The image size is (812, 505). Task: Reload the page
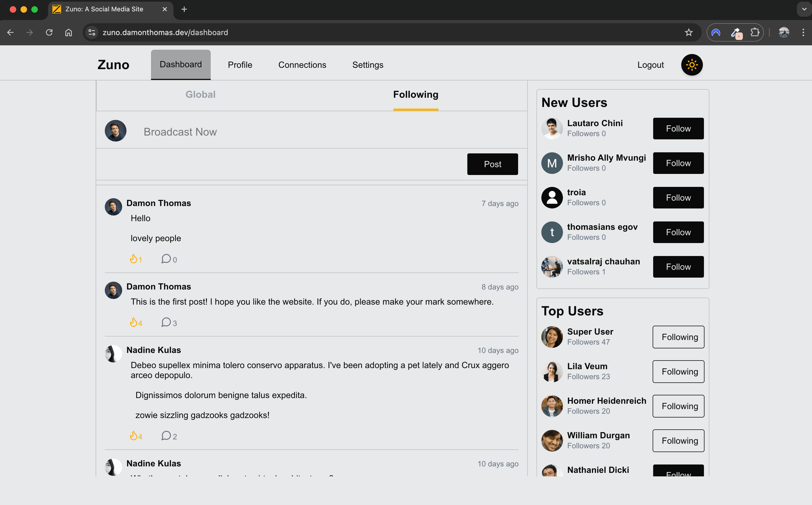tap(49, 32)
